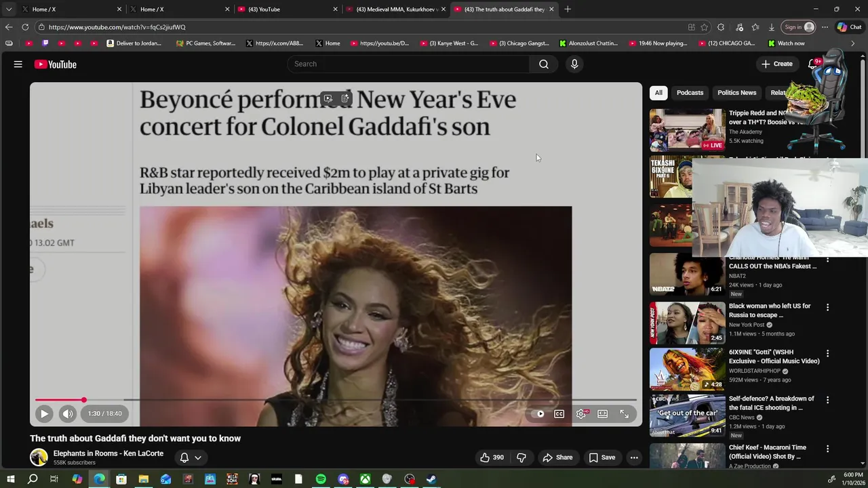This screenshot has height=488, width=868.
Task: Open Elephants in Rooms - Ken LaCorte channel
Action: 108,453
